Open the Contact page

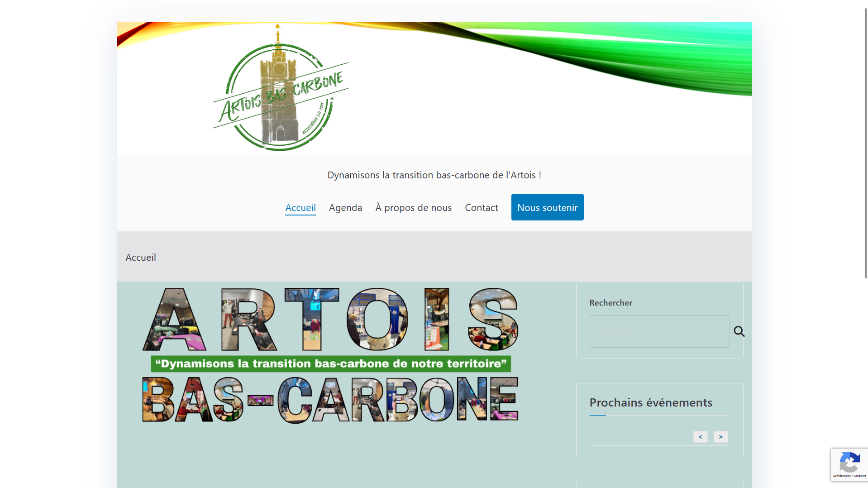pos(481,207)
